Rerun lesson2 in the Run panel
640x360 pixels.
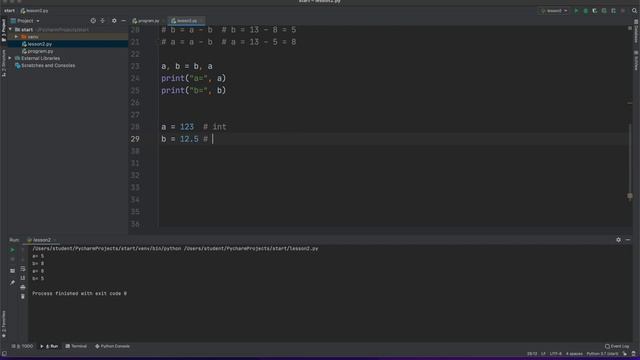click(12, 250)
